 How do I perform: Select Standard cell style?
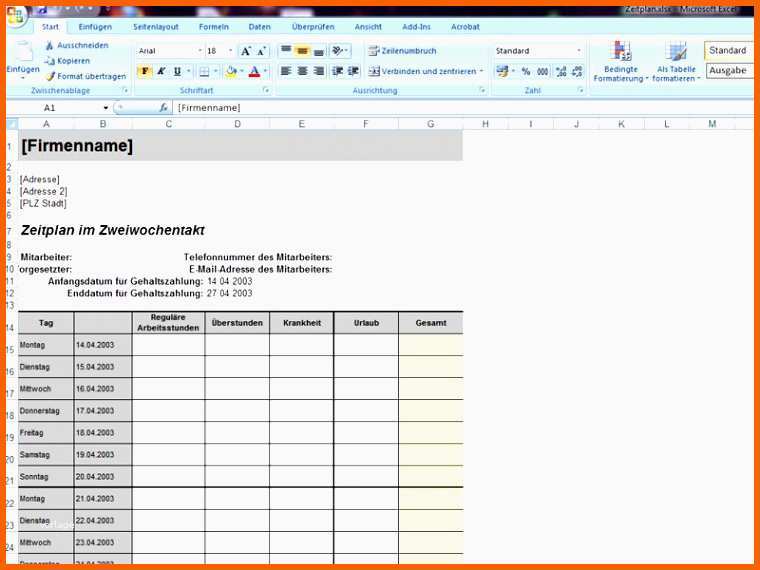(728, 50)
